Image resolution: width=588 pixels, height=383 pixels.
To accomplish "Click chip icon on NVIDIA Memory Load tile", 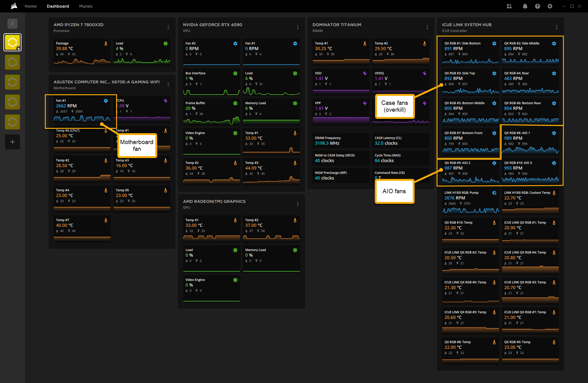I will pos(295,103).
